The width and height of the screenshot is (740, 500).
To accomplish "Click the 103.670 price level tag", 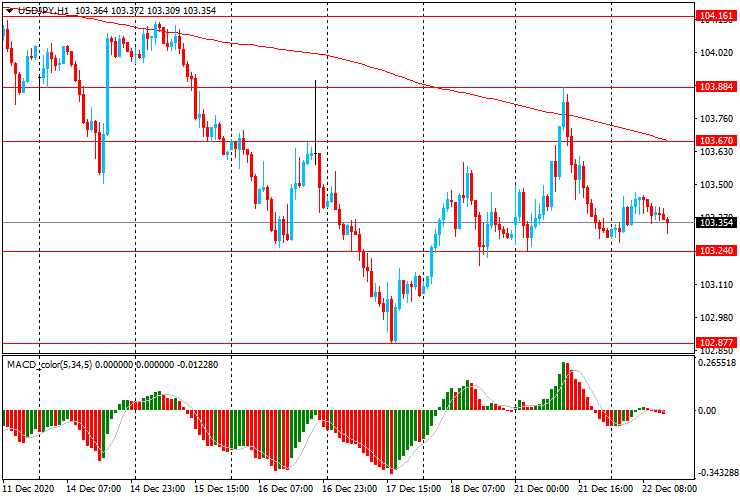I will coord(714,141).
